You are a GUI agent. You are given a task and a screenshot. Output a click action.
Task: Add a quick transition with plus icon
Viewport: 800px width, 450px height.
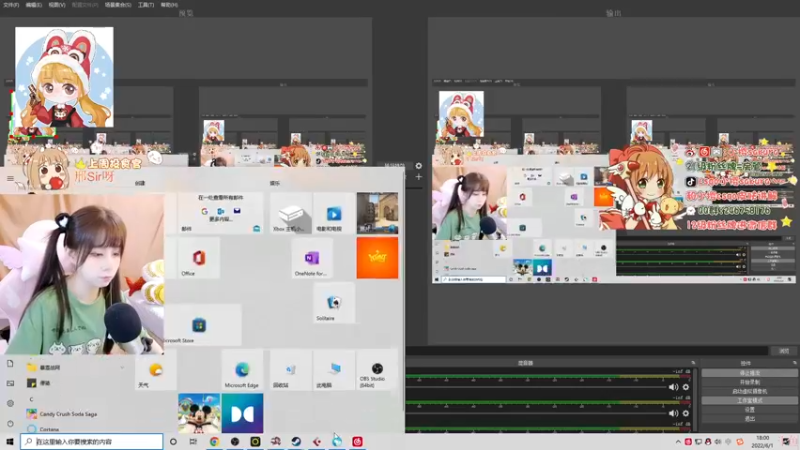pyautogui.click(x=418, y=177)
